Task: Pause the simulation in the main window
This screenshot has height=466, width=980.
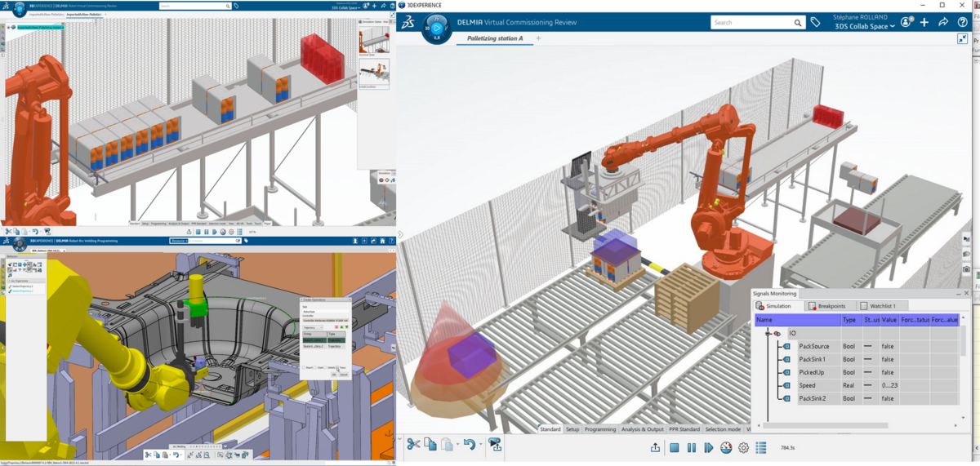Action: click(x=691, y=447)
